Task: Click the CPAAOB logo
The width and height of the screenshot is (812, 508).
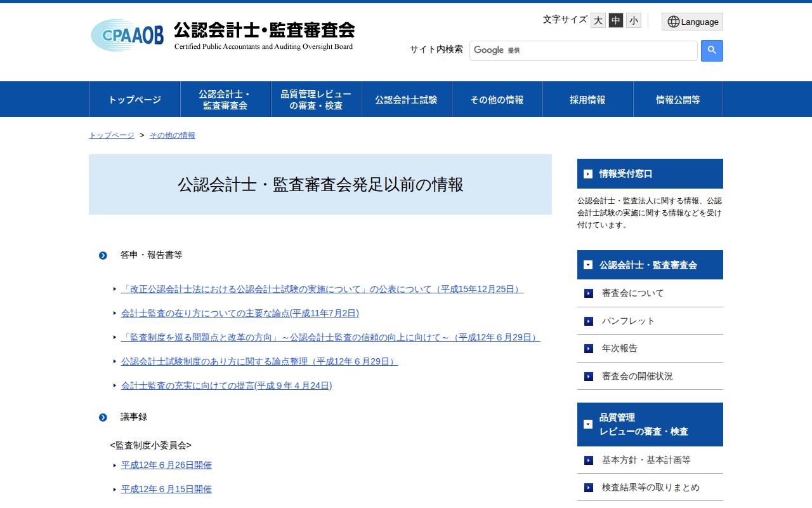Action: click(223, 35)
